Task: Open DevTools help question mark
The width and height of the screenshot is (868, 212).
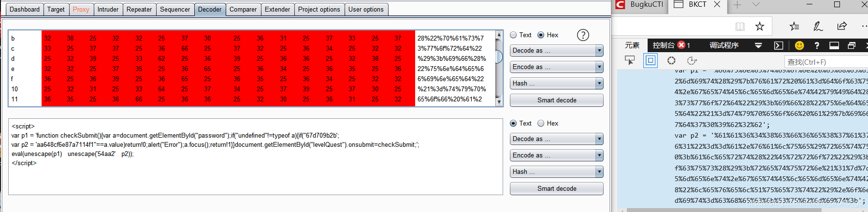Action: [x=817, y=45]
